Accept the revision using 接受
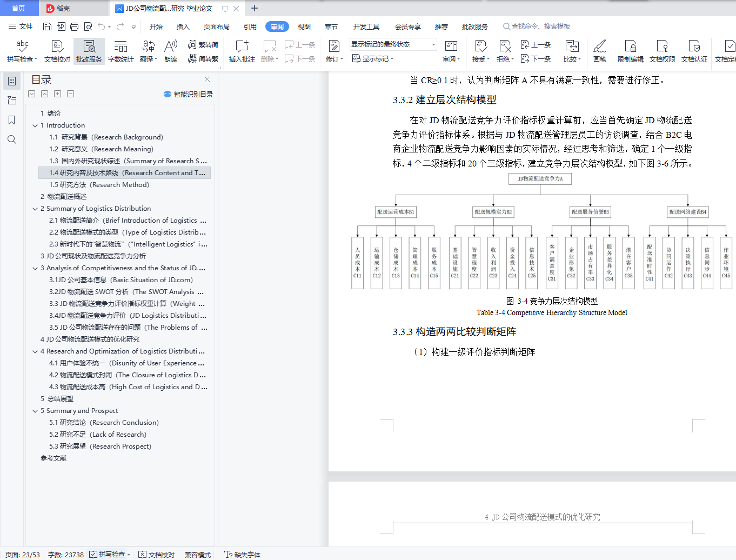The width and height of the screenshot is (736, 560). point(480,51)
